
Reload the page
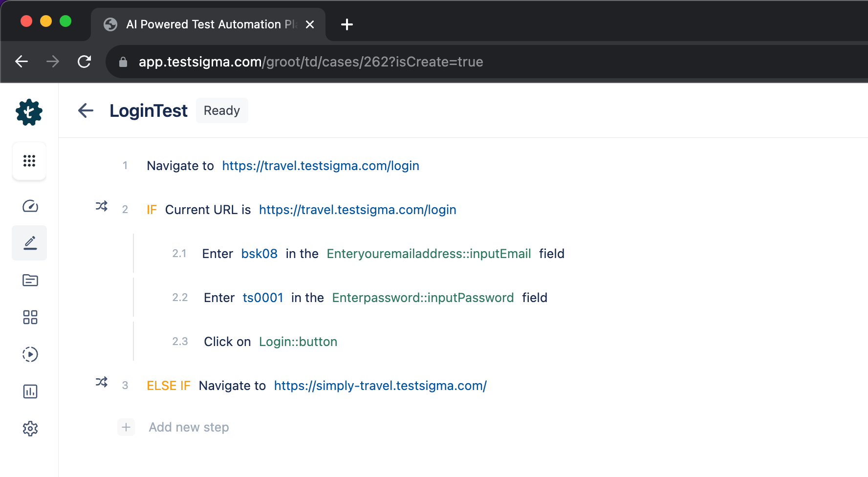84,62
